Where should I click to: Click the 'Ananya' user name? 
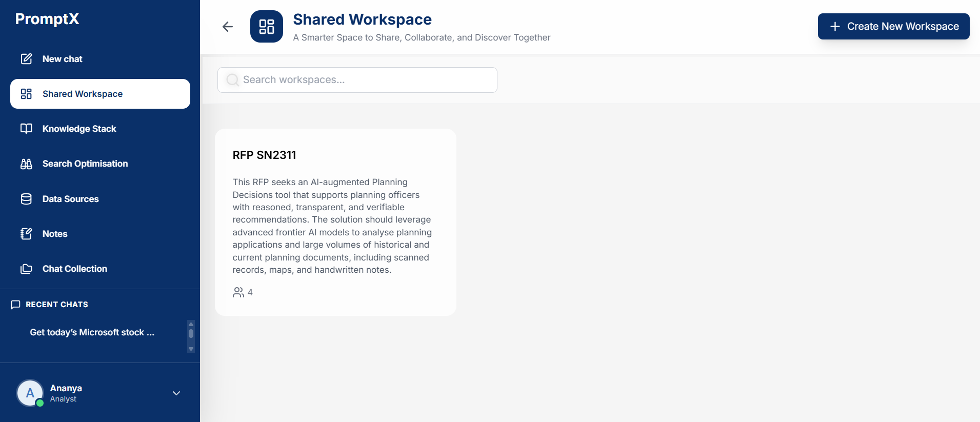66,388
